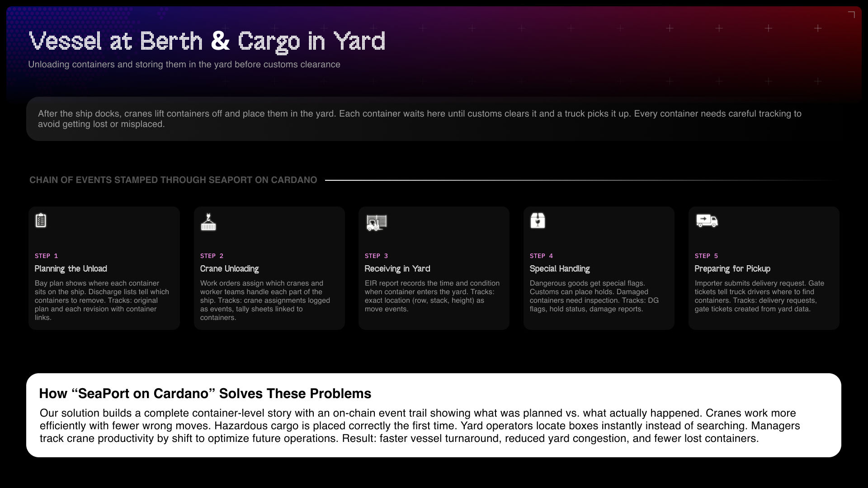Click the "STEP 5" pink label
This screenshot has width=868, height=488.
click(706, 256)
